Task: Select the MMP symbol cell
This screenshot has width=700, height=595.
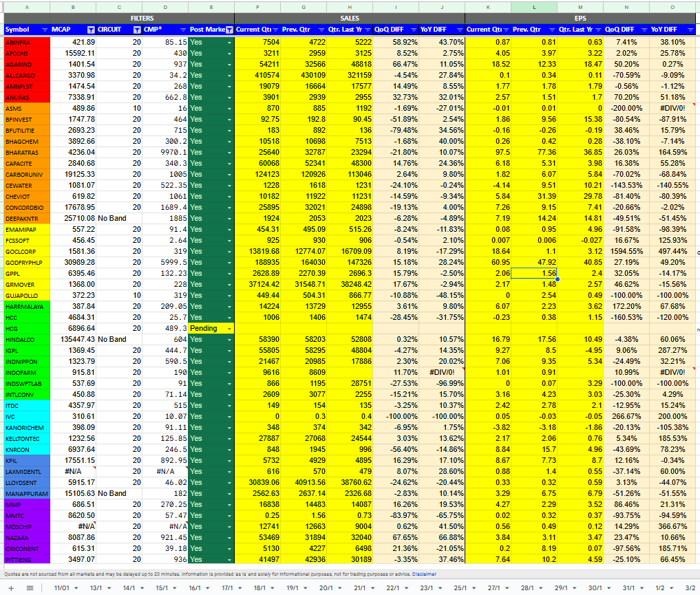Action: (x=27, y=505)
